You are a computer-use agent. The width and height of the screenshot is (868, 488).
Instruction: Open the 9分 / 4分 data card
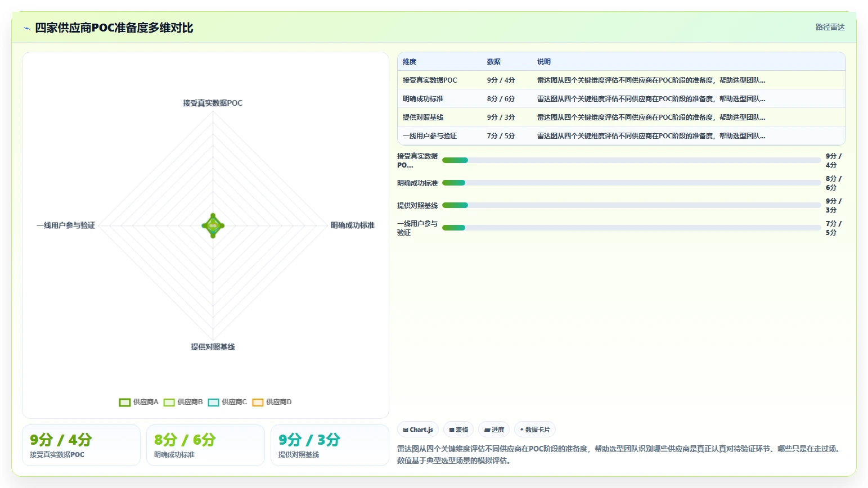[x=81, y=445]
